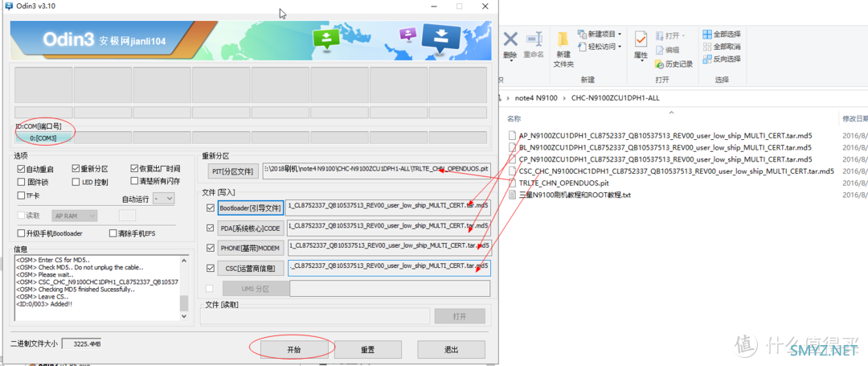
Task: Click the Properties (属性) icon in Explorer
Action: click(641, 40)
